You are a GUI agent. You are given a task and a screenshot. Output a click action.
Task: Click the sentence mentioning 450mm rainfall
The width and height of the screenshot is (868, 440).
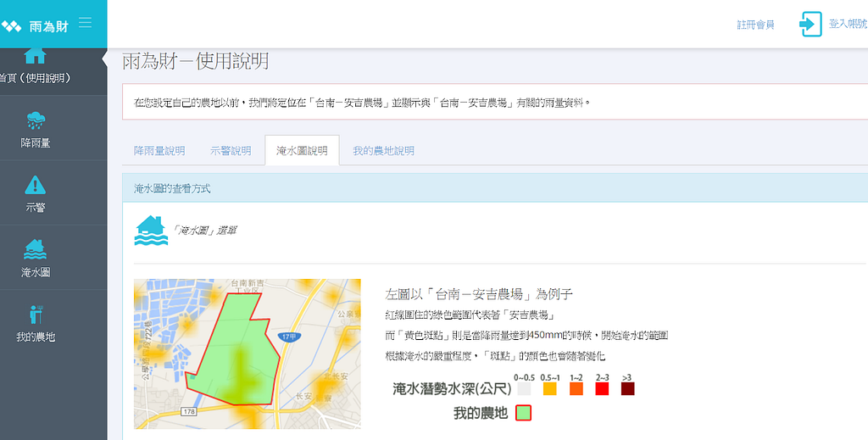pos(526,336)
